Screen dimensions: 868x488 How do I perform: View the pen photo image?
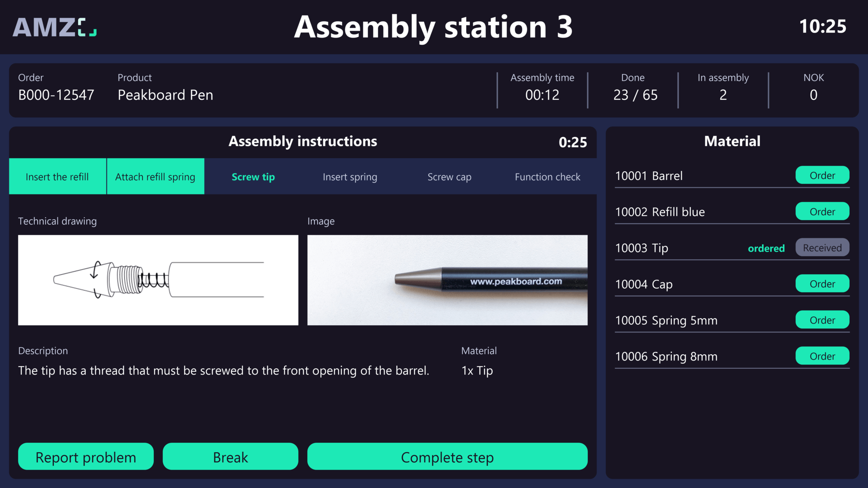click(447, 280)
